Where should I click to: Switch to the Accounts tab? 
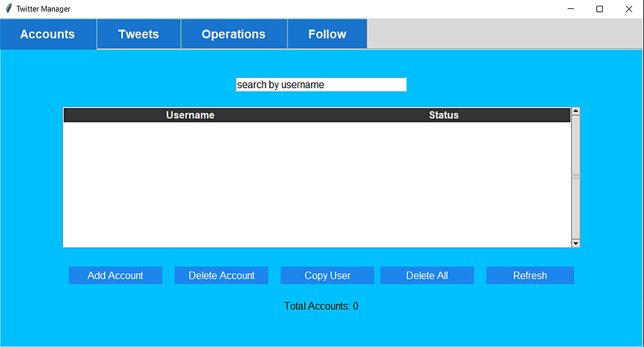pos(48,34)
